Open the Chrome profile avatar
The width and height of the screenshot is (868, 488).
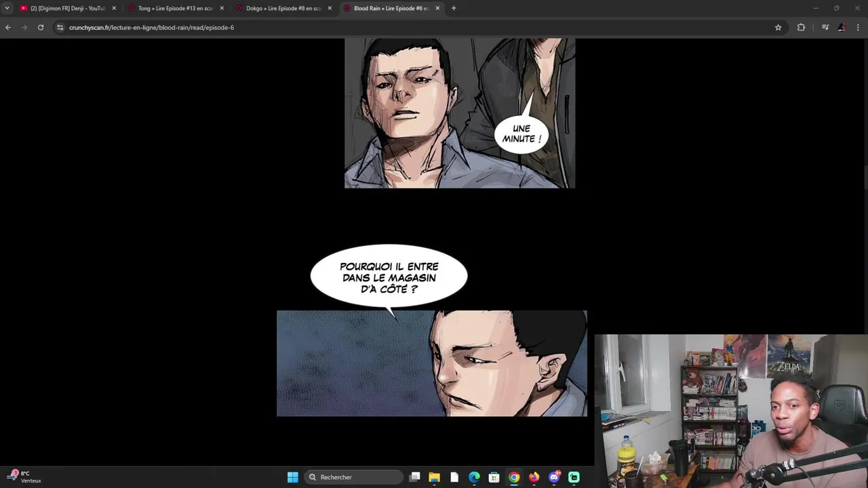click(842, 27)
